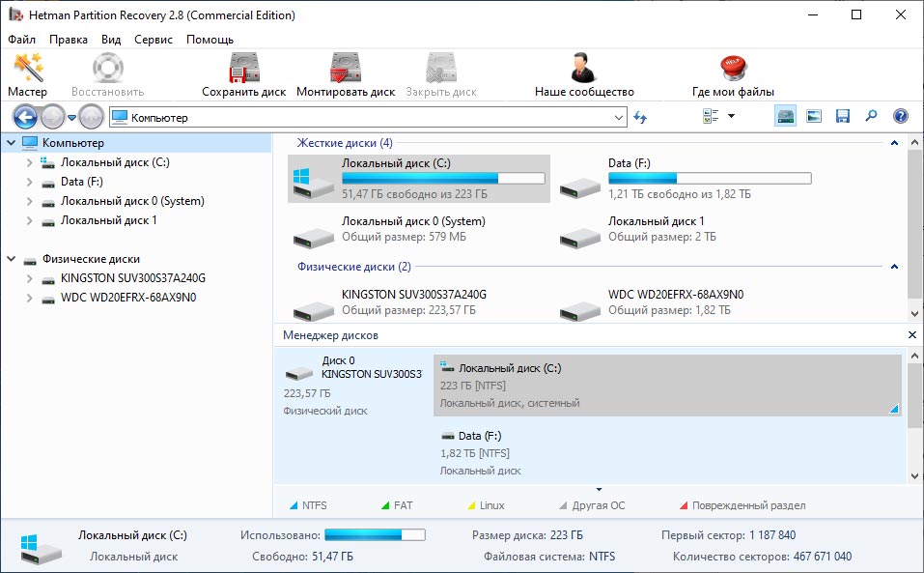The height and width of the screenshot is (573, 924).
Task: Collapse the Физические диски tree section
Action: [11, 259]
